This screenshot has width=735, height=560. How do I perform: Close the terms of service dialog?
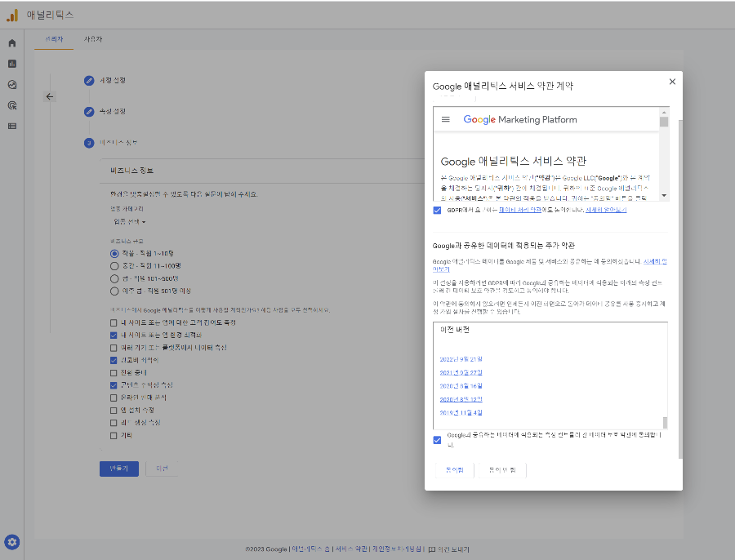point(672,82)
